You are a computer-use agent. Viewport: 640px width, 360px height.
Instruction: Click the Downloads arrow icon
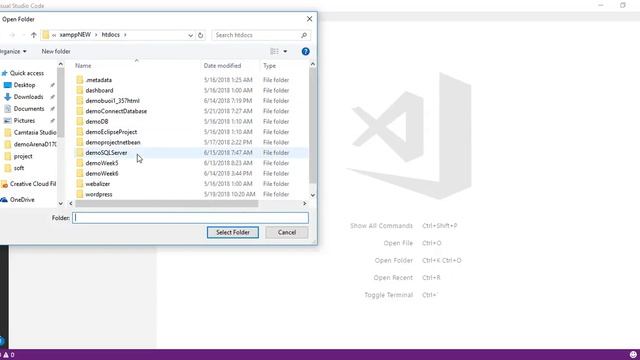coord(7,97)
